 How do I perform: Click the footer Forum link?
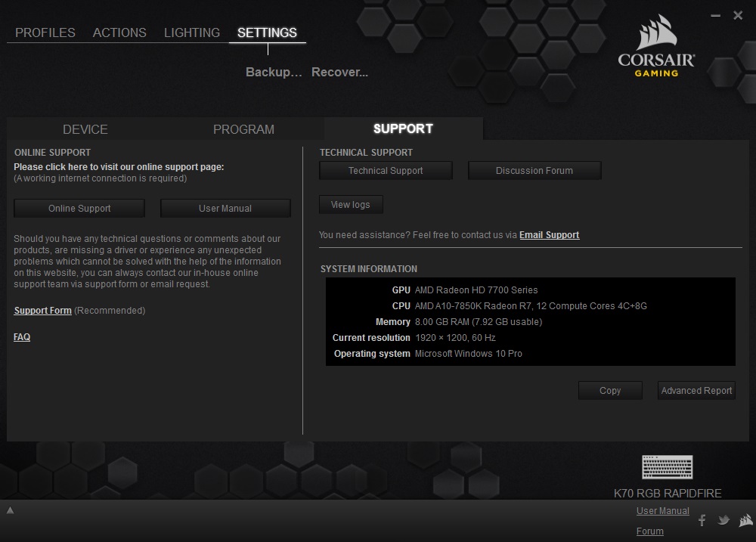tap(649, 531)
